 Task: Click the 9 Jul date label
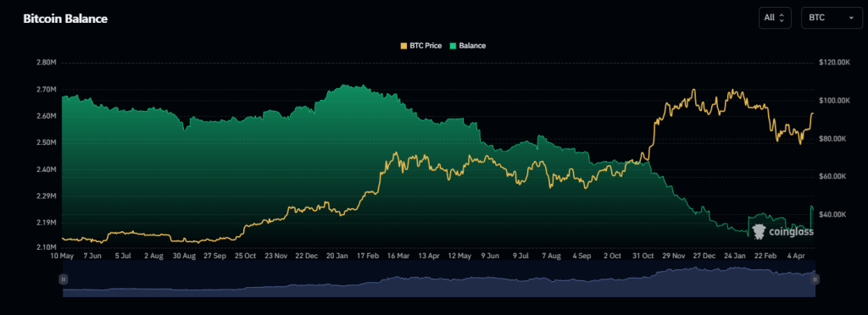521,257
